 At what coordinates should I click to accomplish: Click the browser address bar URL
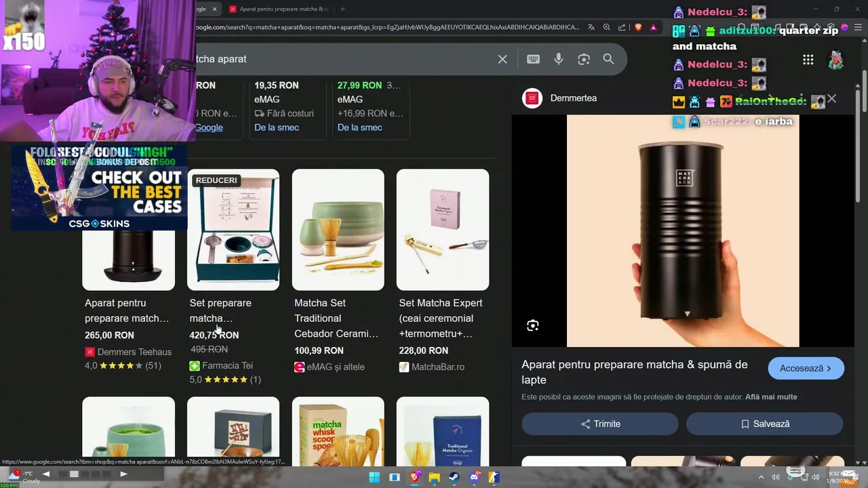point(387,27)
